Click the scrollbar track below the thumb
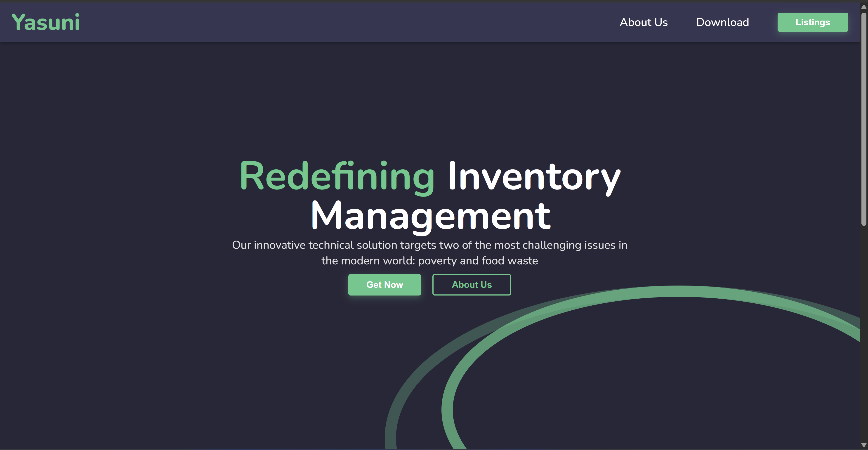 point(864,337)
